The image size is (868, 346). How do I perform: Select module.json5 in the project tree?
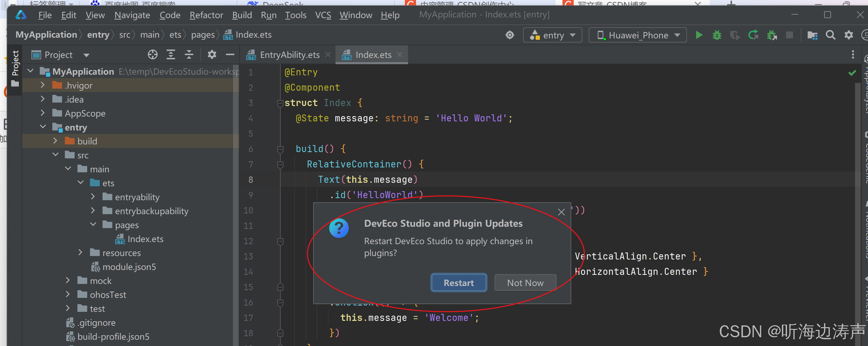pyautogui.click(x=129, y=267)
